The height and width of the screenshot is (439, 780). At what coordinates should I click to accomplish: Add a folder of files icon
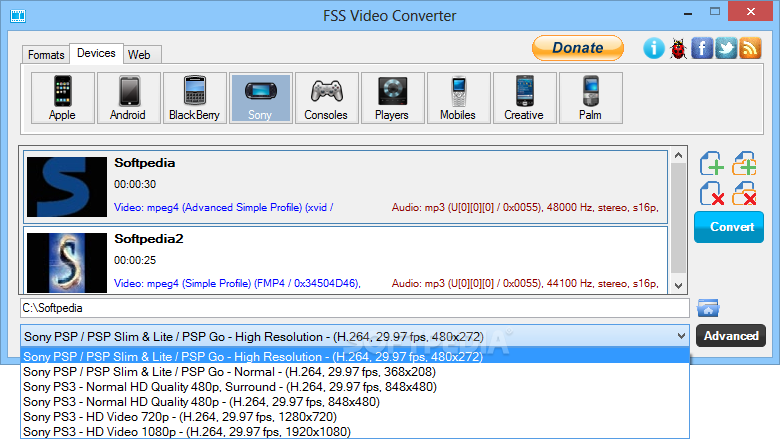744,164
